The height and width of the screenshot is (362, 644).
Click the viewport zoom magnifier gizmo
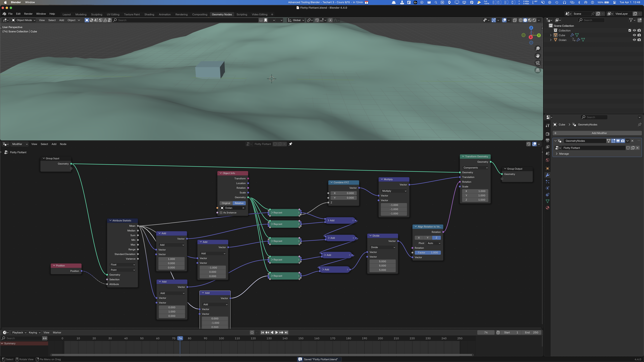click(538, 48)
